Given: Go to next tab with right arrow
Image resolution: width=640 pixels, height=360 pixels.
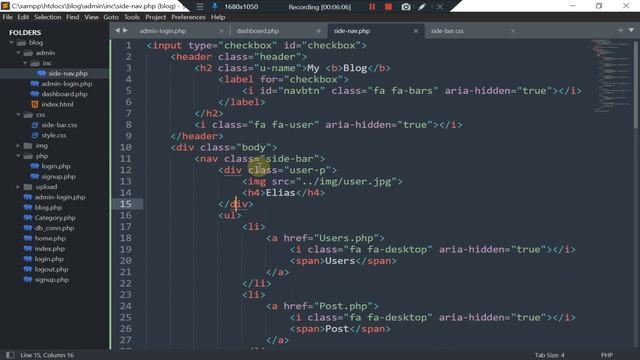Looking at the screenshot, I should pos(125,31).
